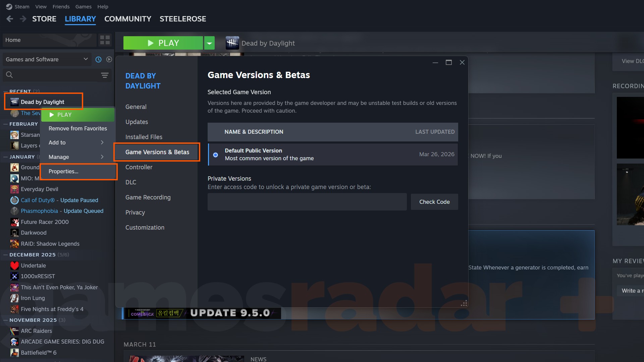Open the Games menu in the menu bar
The image size is (644, 362).
click(x=83, y=6)
